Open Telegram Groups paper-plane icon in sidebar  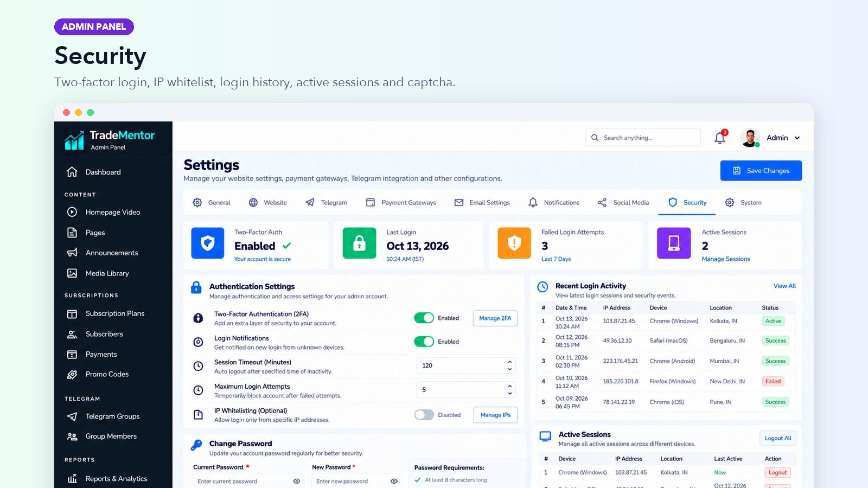72,416
